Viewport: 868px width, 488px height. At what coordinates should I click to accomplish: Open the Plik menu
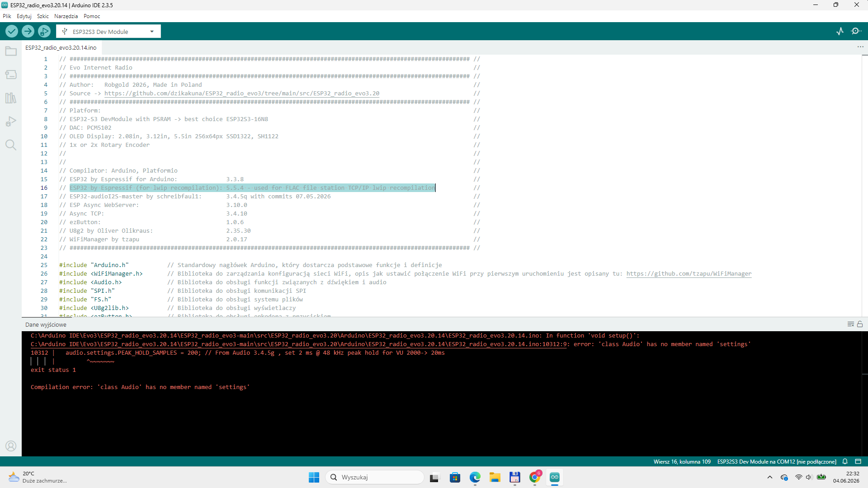[7, 16]
